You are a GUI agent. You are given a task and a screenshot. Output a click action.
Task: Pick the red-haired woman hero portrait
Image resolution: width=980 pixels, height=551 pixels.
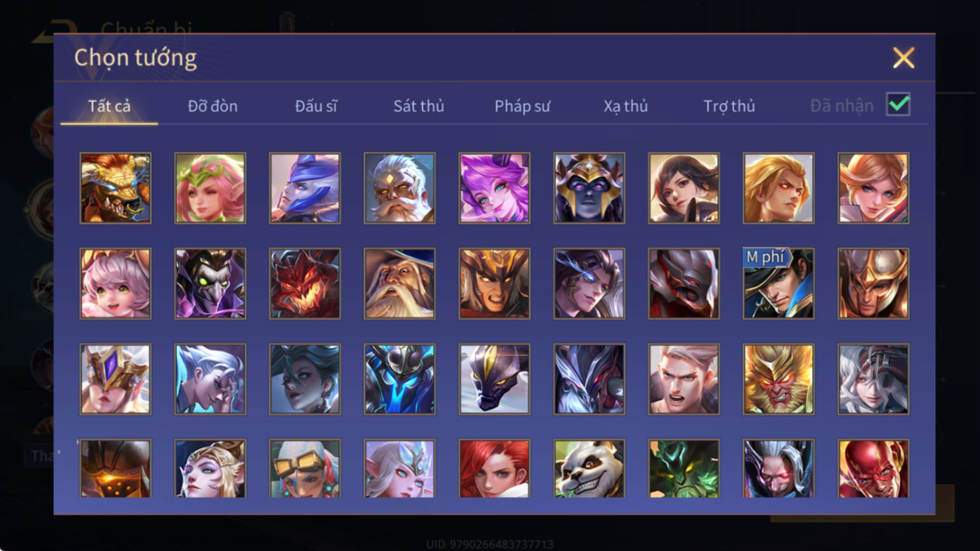click(495, 469)
